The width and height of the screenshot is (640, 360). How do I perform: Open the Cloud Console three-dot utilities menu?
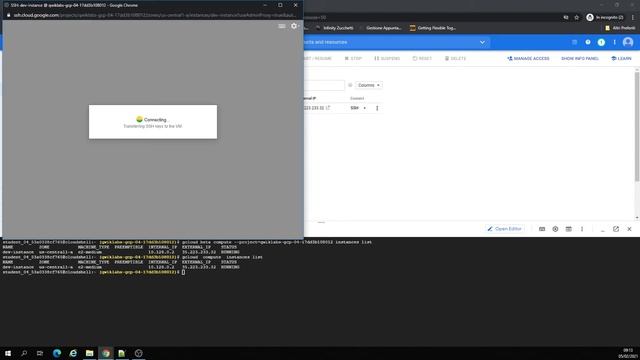point(614,42)
